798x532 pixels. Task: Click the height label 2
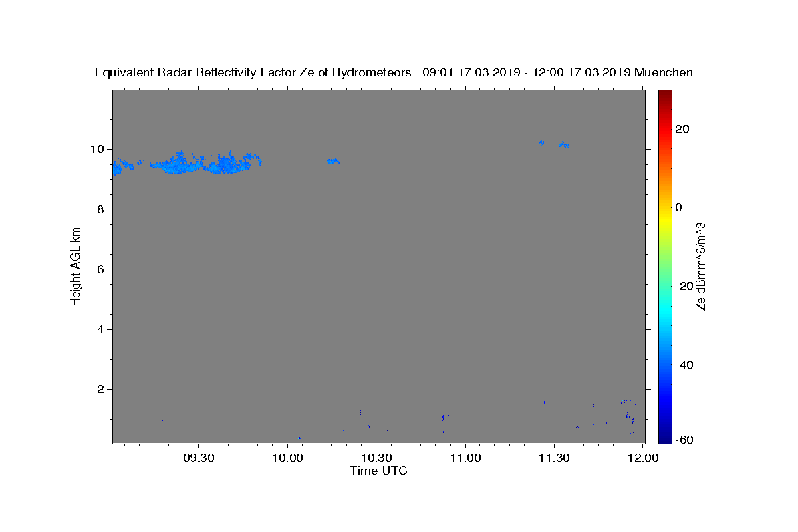pos(100,389)
